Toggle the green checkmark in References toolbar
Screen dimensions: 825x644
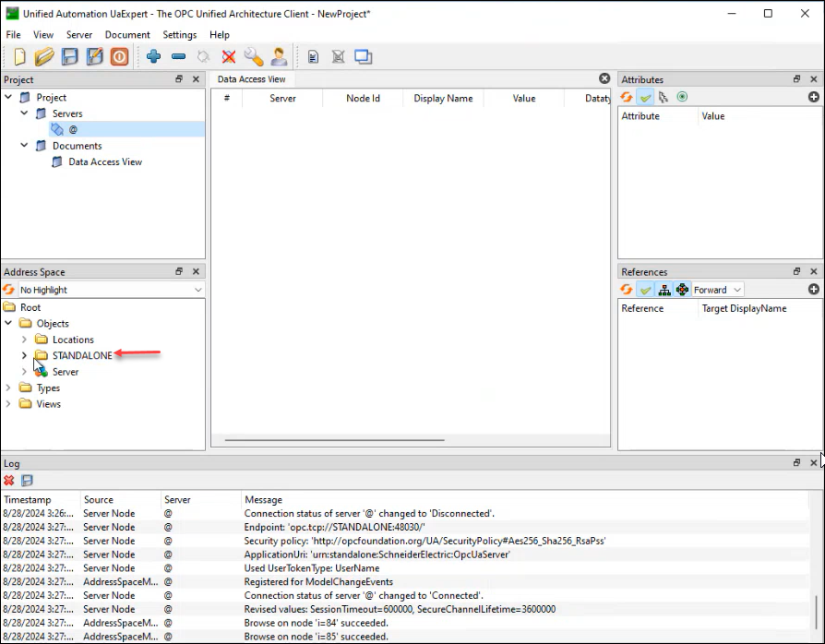645,290
